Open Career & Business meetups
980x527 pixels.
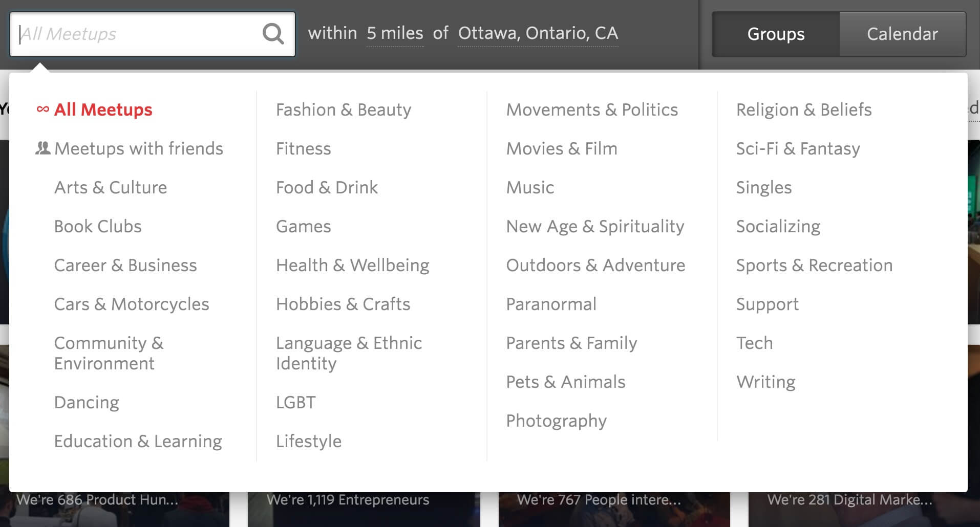coord(125,265)
